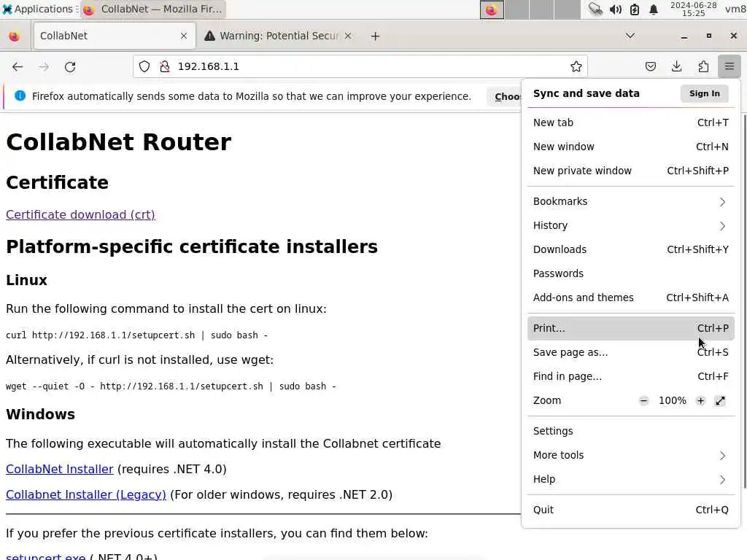Image resolution: width=747 pixels, height=560 pixels.
Task: Expand the Help submenu
Action: (x=631, y=480)
